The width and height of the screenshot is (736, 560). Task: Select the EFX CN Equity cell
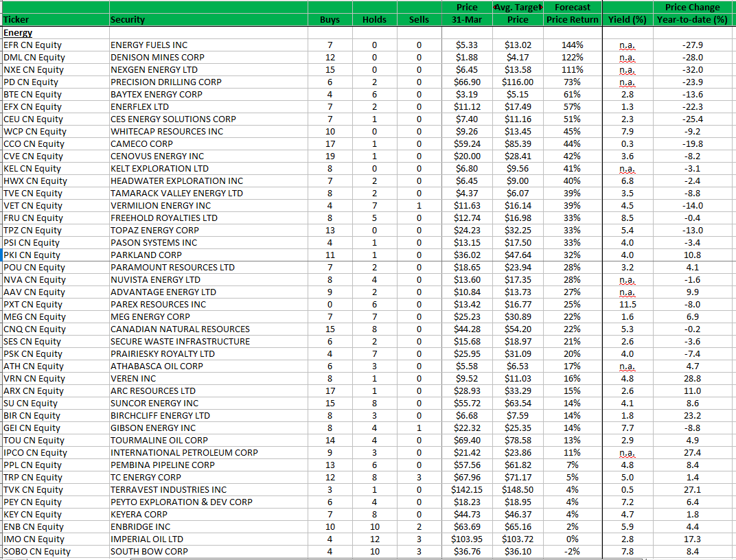pyautogui.click(x=56, y=107)
